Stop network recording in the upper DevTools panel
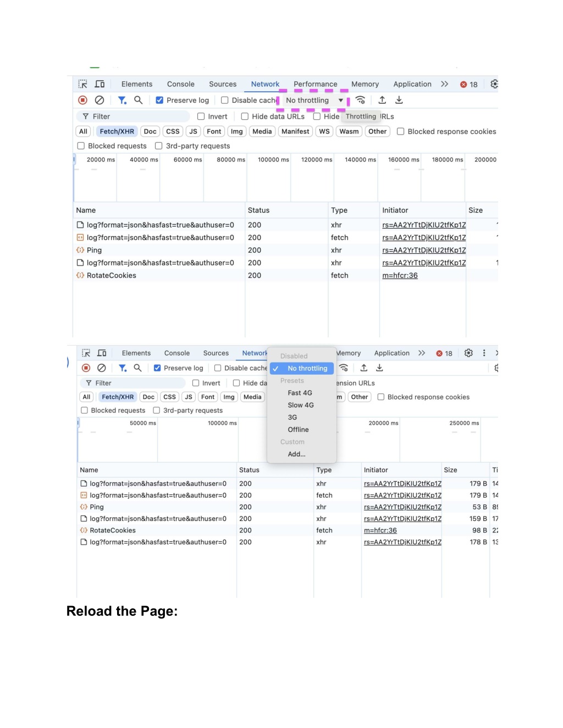Image resolution: width=563 pixels, height=728 pixels. [83, 100]
